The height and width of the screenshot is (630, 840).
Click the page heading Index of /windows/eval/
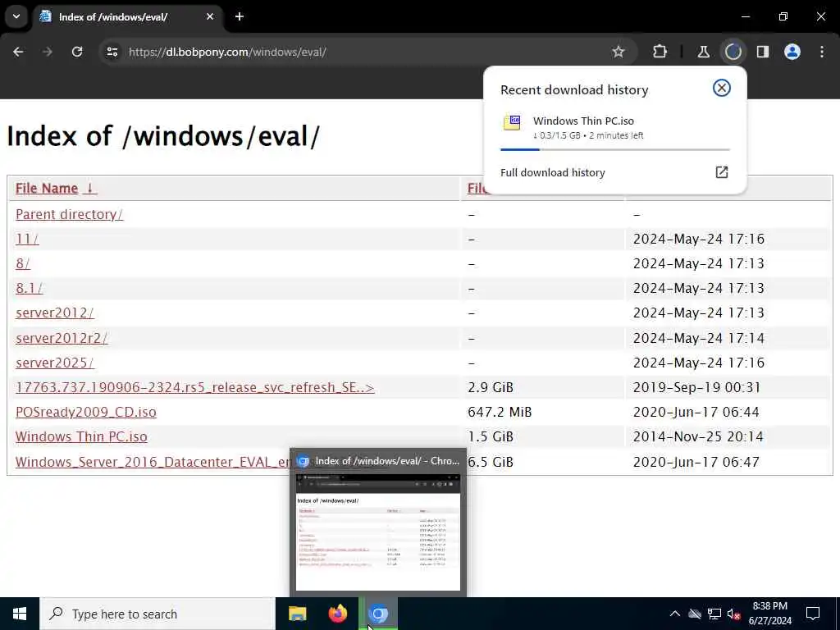(163, 136)
